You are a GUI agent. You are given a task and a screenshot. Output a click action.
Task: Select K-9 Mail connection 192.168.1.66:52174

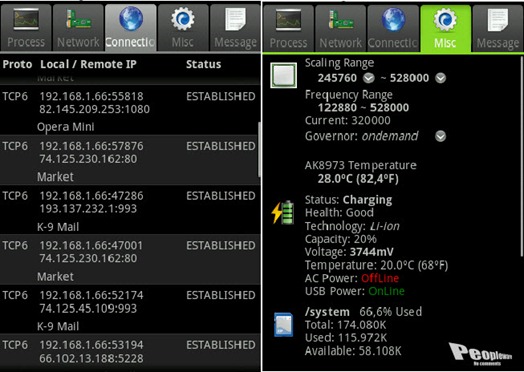[130, 309]
